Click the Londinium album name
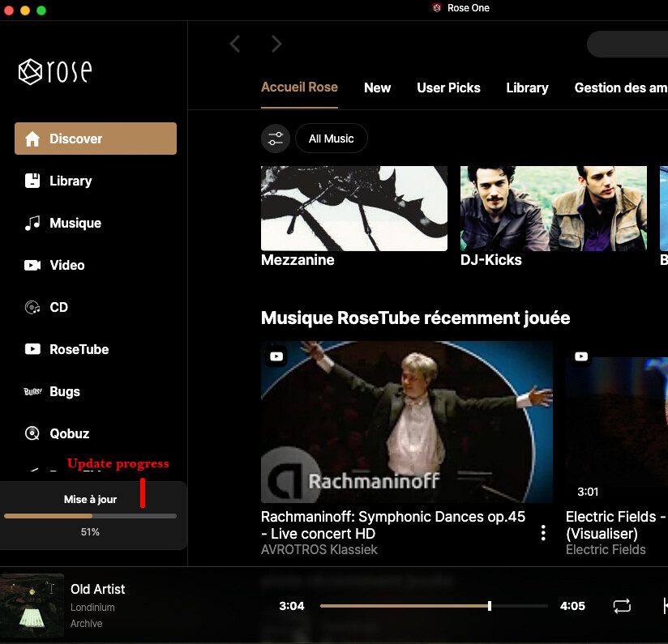The width and height of the screenshot is (668, 644). click(92, 608)
